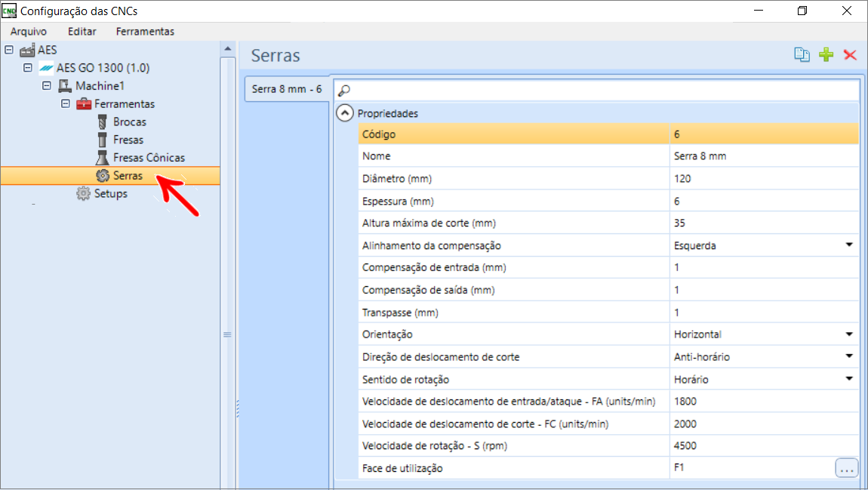868x490 pixels.
Task: Collapse the Machine1 tree node
Action: (x=47, y=86)
